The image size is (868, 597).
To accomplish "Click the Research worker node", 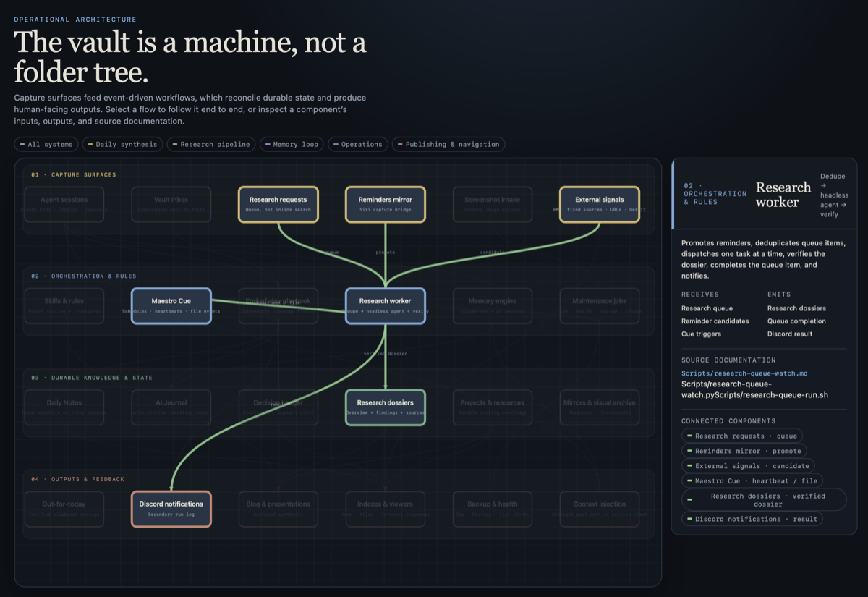I will tap(386, 306).
